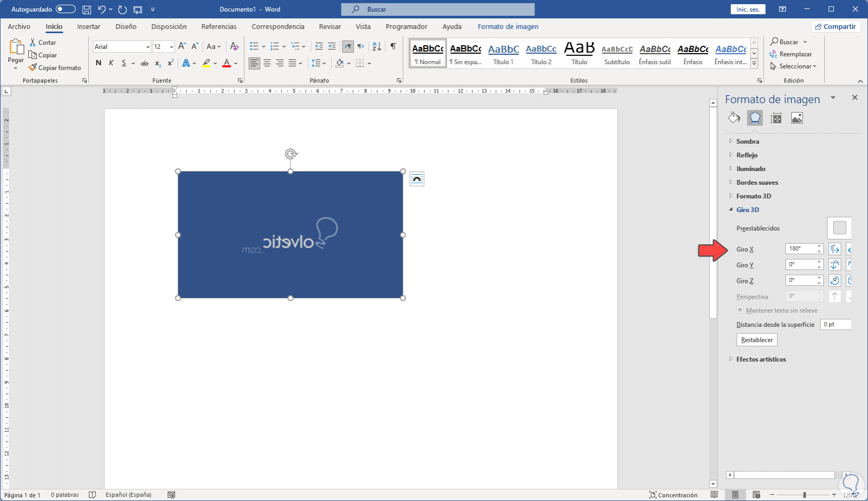Screen dimensions: 868x501
Task: Open Preestablecidos rotation presets dropdown
Action: (840, 228)
